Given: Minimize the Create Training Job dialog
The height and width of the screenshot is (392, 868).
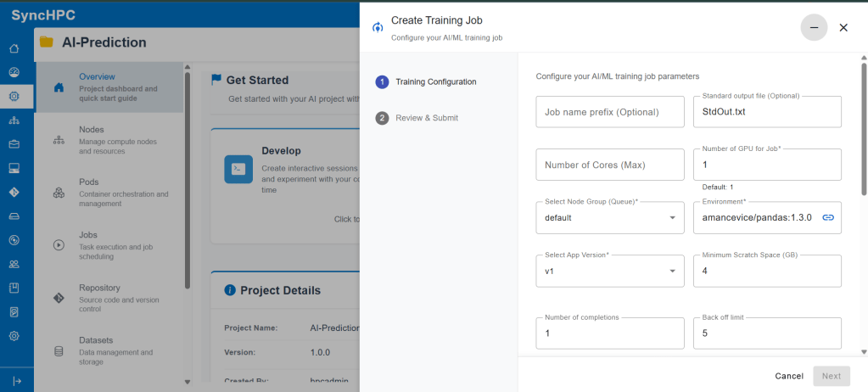Looking at the screenshot, I should pyautogui.click(x=814, y=27).
